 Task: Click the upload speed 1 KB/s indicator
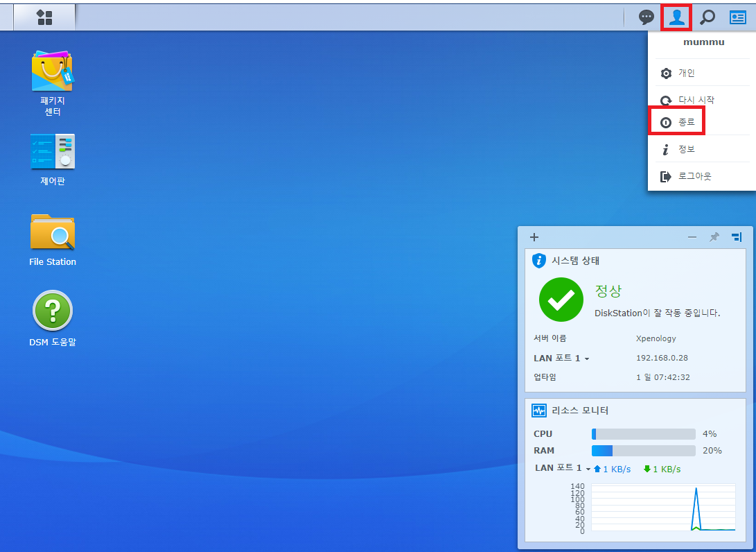(x=613, y=469)
